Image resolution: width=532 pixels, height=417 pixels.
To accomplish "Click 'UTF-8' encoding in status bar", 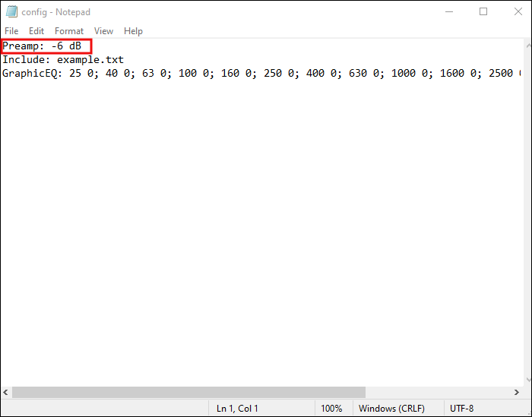I will [461, 409].
